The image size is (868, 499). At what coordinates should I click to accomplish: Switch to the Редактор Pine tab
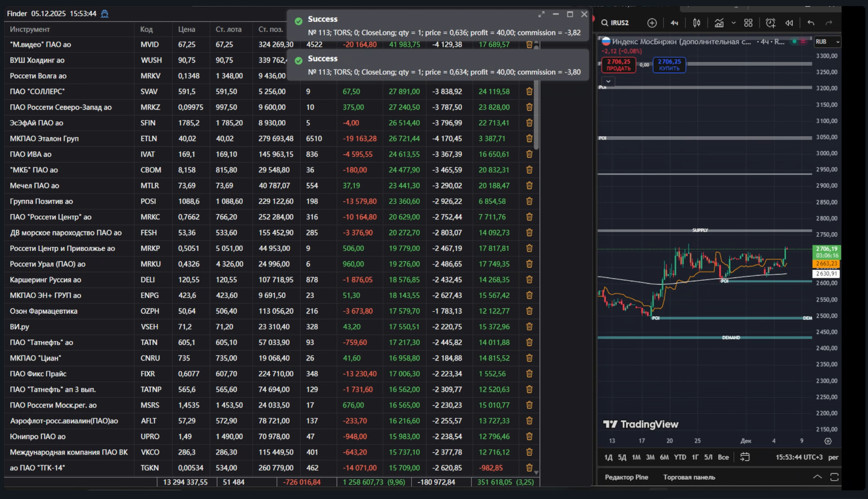(x=626, y=477)
